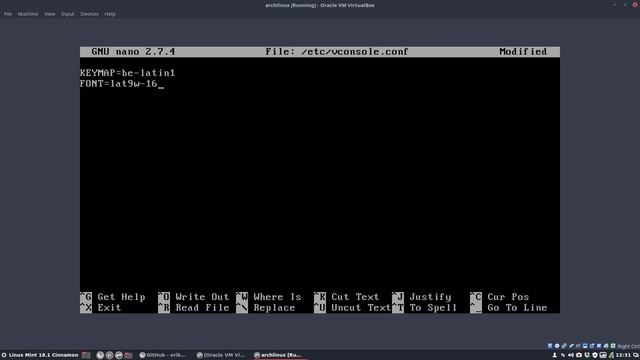The width and height of the screenshot is (640, 360).
Task: Click the ^C Cur Pos shortcut
Action: (499, 297)
